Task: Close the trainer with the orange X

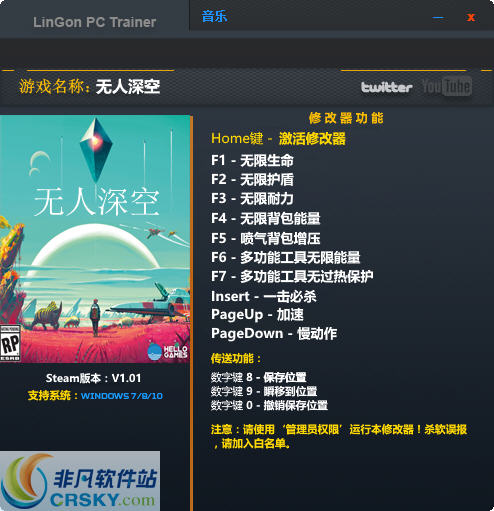Action: (x=471, y=17)
